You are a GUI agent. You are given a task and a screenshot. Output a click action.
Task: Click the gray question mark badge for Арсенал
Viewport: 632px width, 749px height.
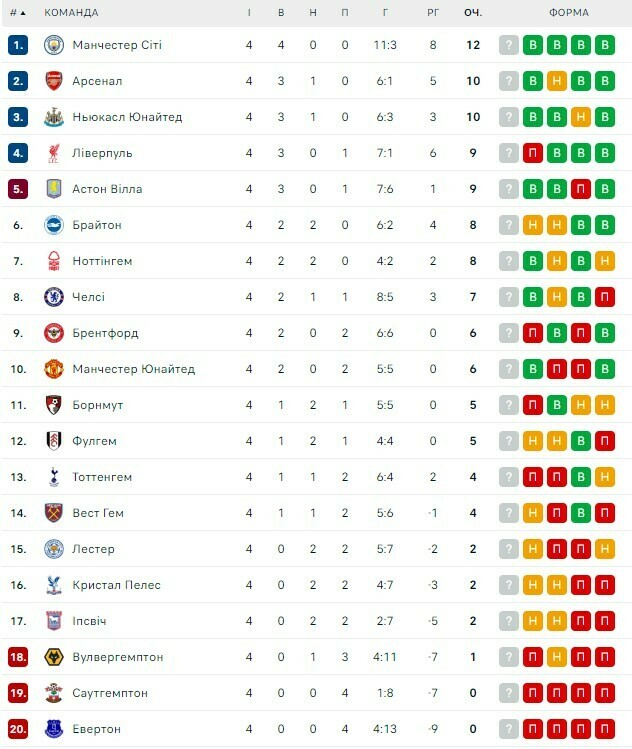tap(509, 81)
